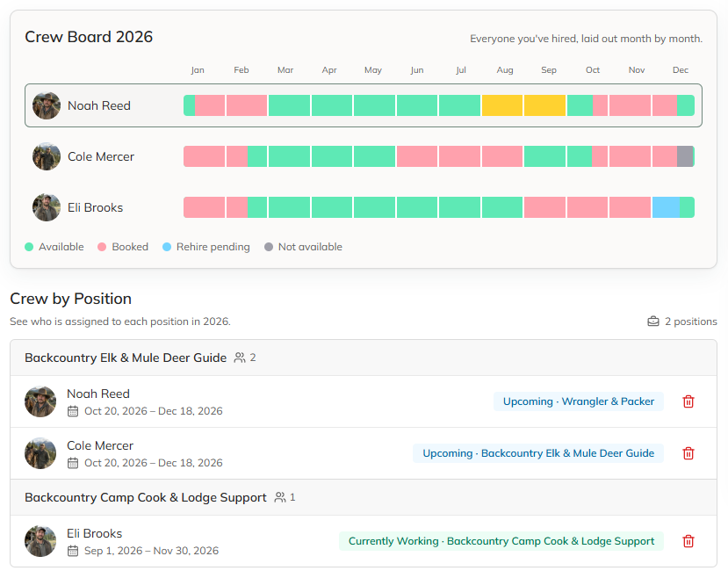Click the Available legend dot
728x578 pixels.
(29, 247)
